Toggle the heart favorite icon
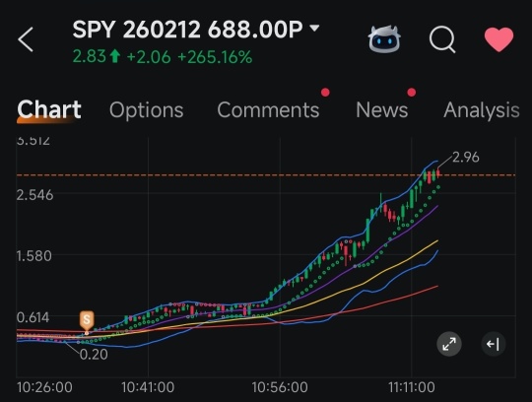Viewport: 532px width, 402px height. tap(499, 39)
